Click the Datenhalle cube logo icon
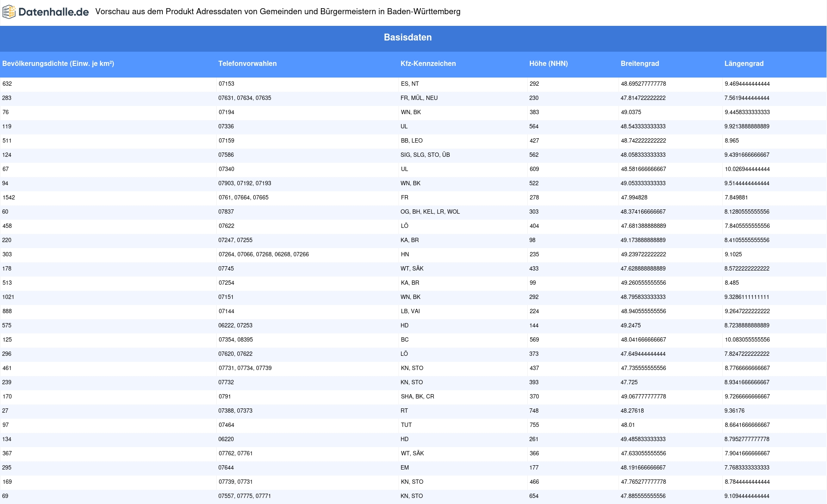 (9, 12)
